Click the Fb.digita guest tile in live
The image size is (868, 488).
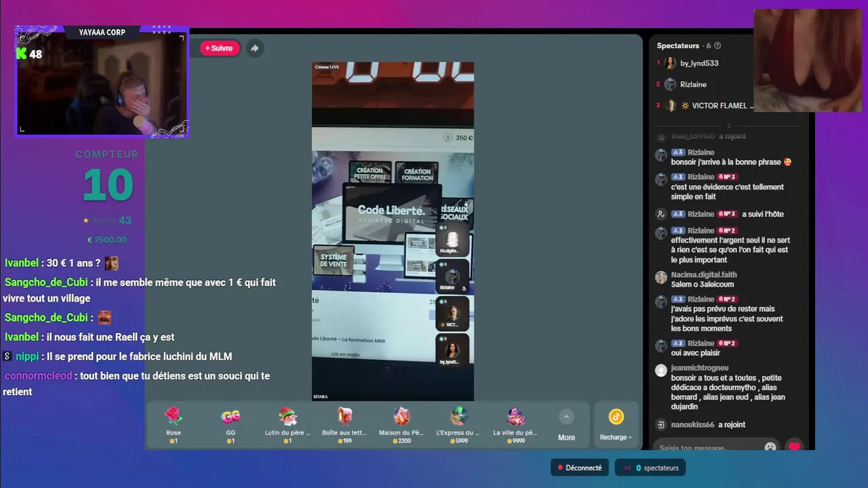(x=452, y=239)
